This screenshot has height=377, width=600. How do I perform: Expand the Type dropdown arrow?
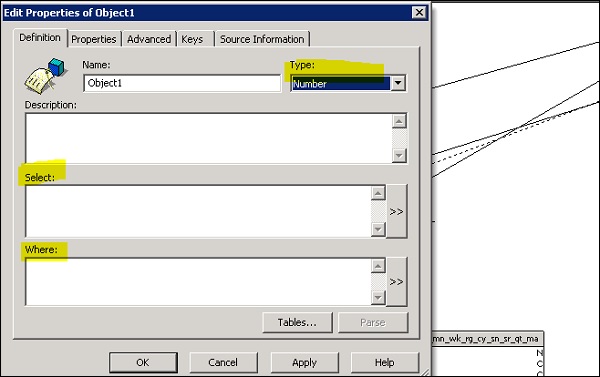[x=398, y=83]
